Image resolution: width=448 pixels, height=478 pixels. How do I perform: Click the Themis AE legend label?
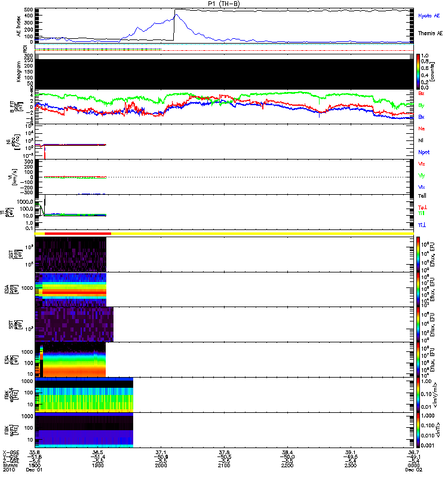[x=431, y=34]
